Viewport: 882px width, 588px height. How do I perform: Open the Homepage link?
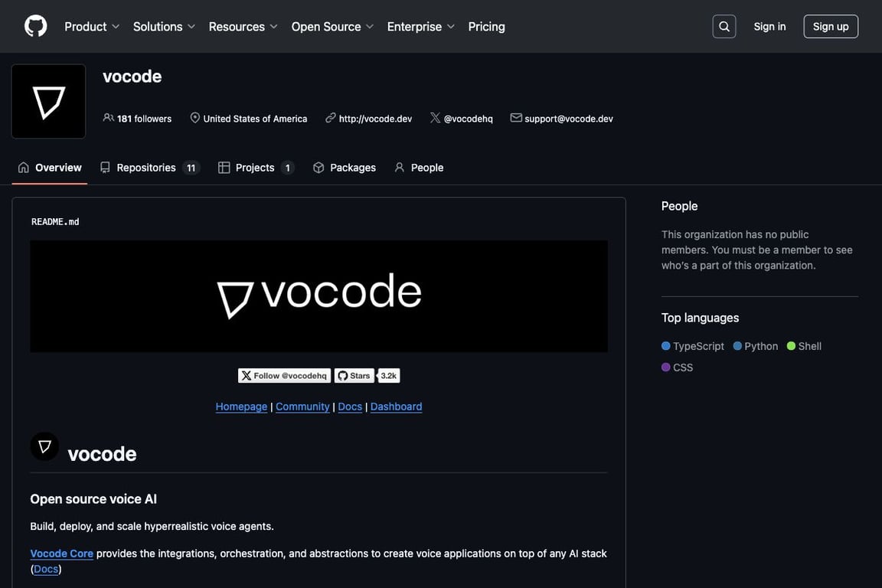(241, 407)
